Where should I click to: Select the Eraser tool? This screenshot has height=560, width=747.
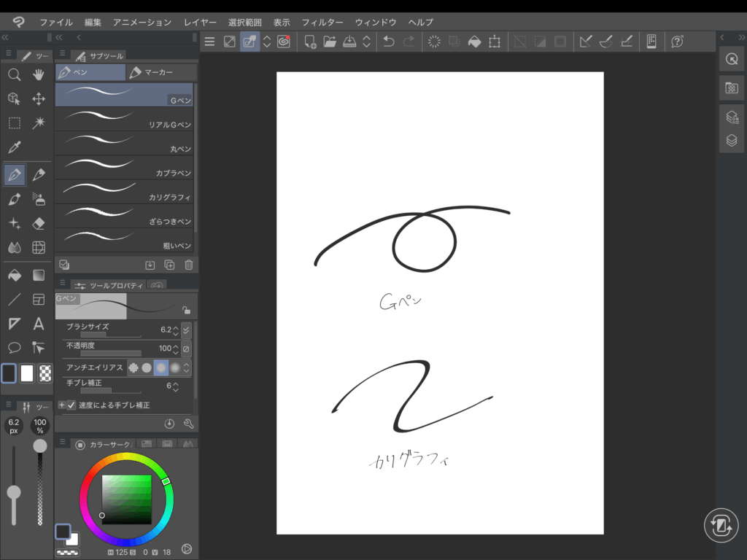(x=39, y=223)
